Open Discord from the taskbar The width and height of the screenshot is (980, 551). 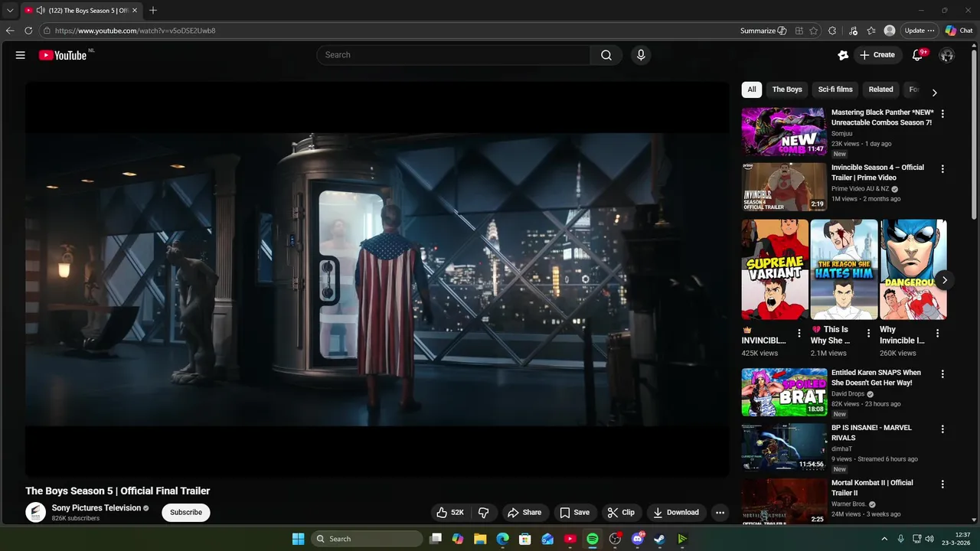point(637,539)
